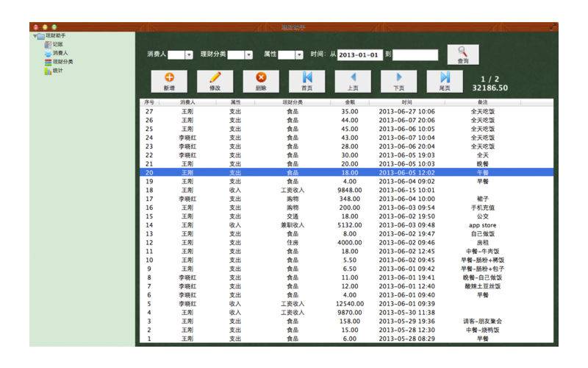This screenshot has width=588, height=368.
Task: Jump to last page with 尾页 button
Action: [x=445, y=80]
